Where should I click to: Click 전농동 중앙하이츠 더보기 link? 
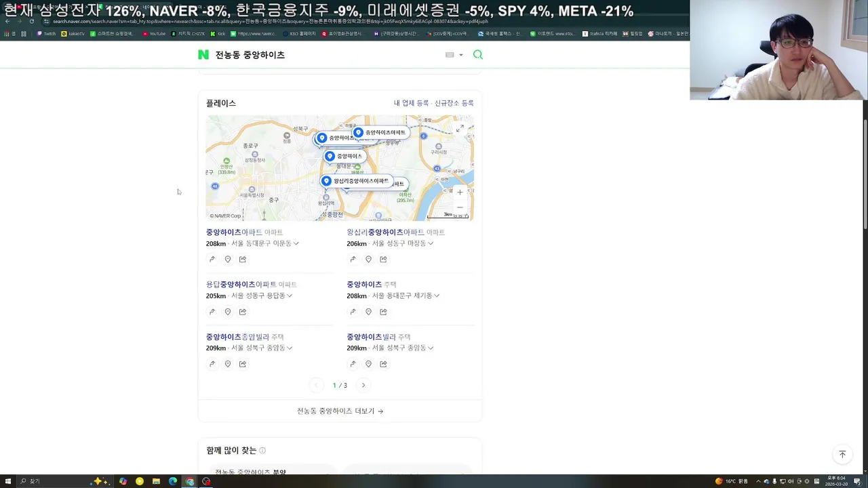click(x=340, y=411)
